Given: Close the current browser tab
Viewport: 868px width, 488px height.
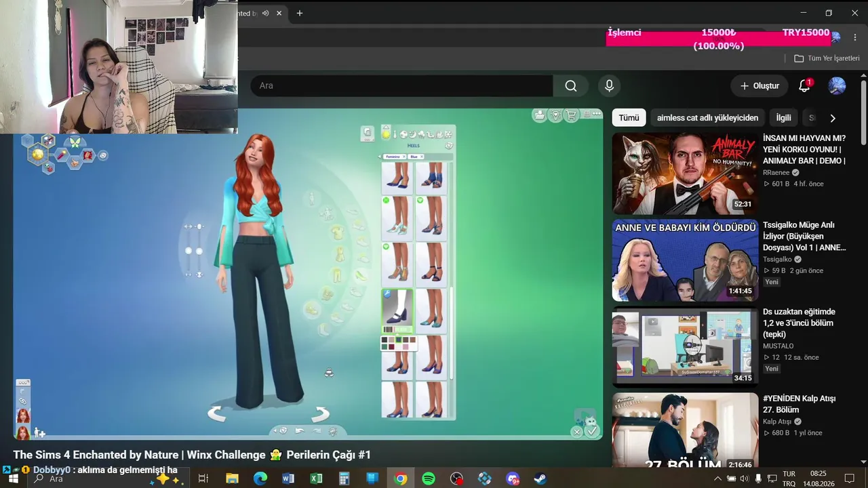Looking at the screenshot, I should click(x=279, y=13).
